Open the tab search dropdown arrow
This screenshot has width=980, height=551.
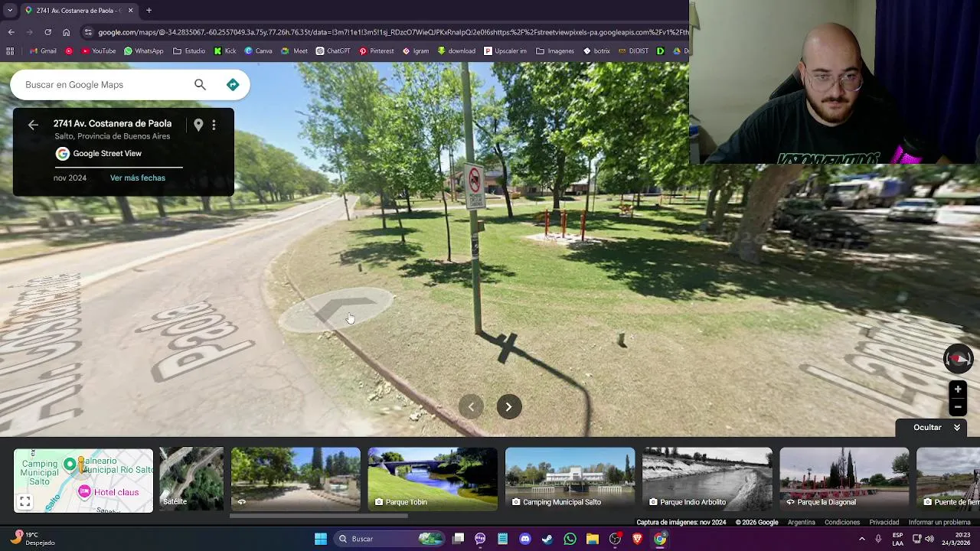point(10,11)
